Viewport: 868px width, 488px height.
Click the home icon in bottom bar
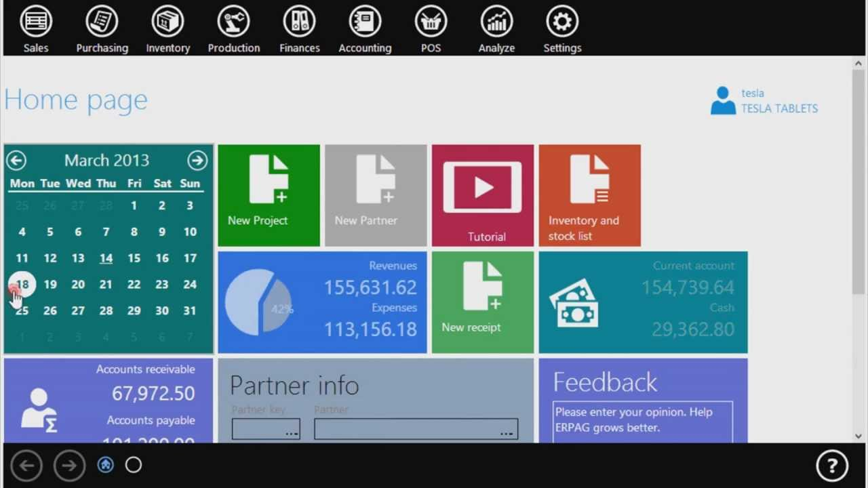105,465
